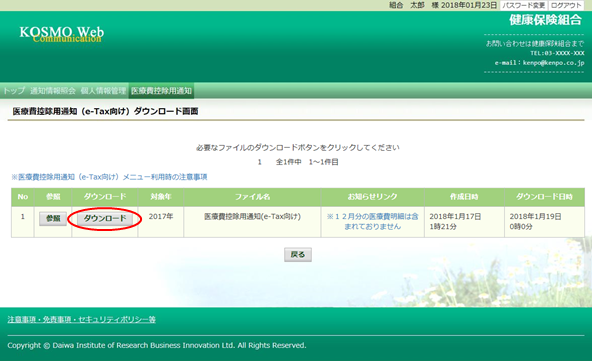Click the file name 医療費控除用通知(e-Tax向け) cell
This screenshot has width=592, height=361.
[x=252, y=222]
